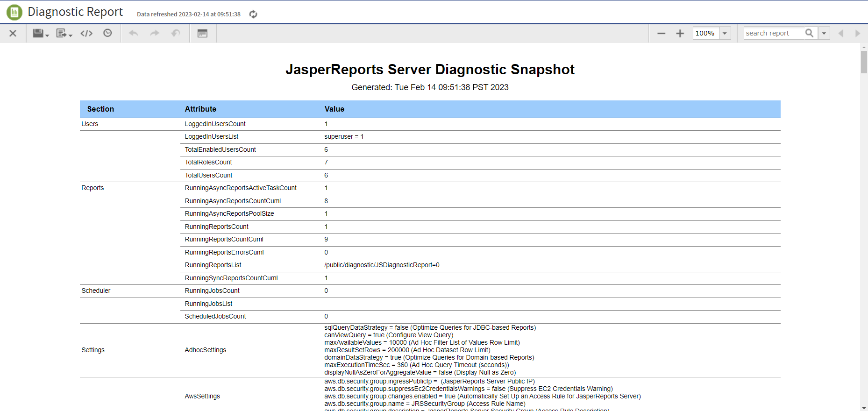Viewport: 868px width, 411px height.
Task: Click the maxResultSetRows = 200000 line
Action: [x=407, y=350]
